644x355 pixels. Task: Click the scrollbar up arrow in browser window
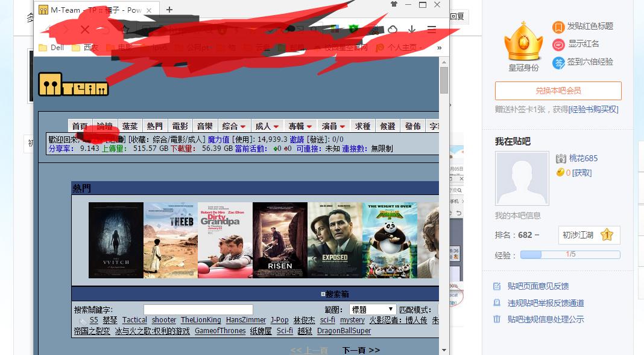444,62
